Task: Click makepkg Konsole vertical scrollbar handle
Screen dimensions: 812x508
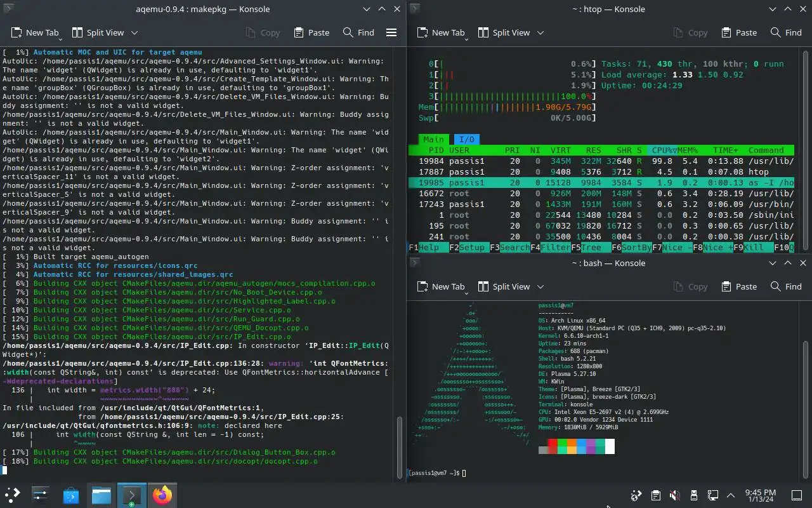Action: coord(399,447)
